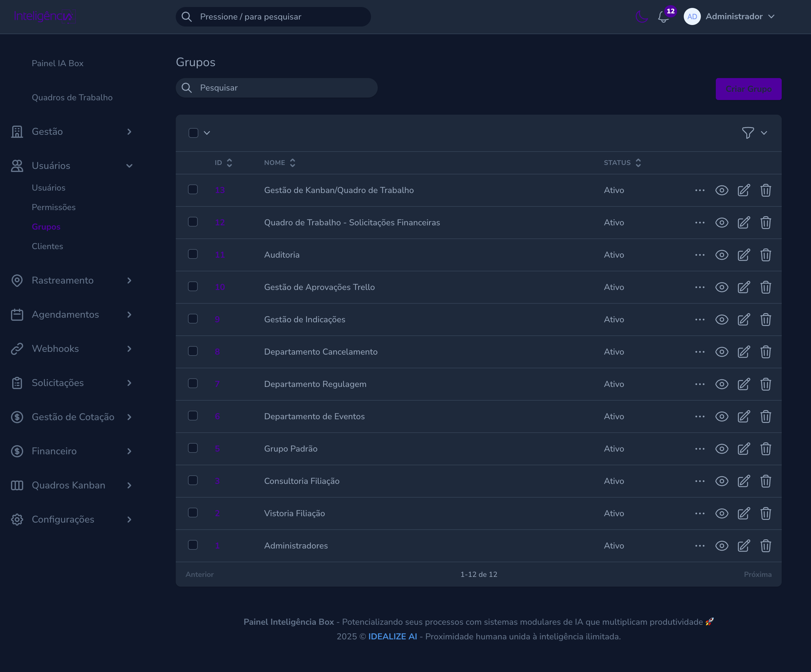Viewport: 811px width, 672px height.
Task: Click the filter funnel icon
Action: 748,133
